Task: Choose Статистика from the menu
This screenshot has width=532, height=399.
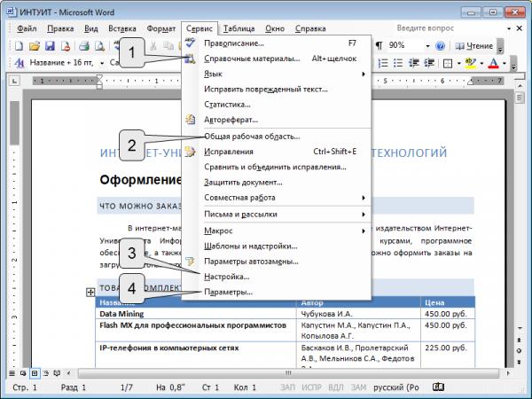Action: tap(276, 105)
